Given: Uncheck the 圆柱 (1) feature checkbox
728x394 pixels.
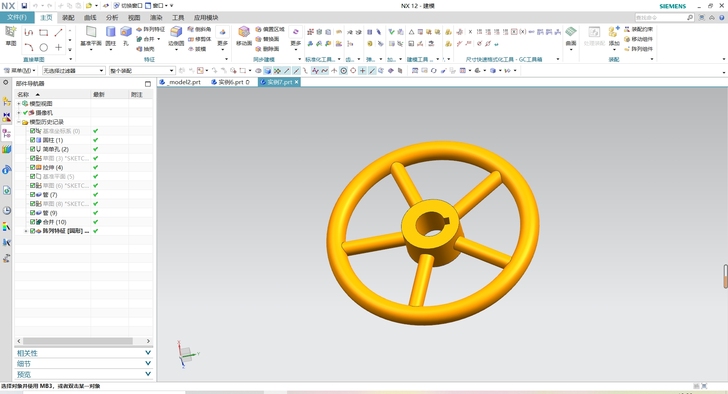Looking at the screenshot, I should pos(32,140).
